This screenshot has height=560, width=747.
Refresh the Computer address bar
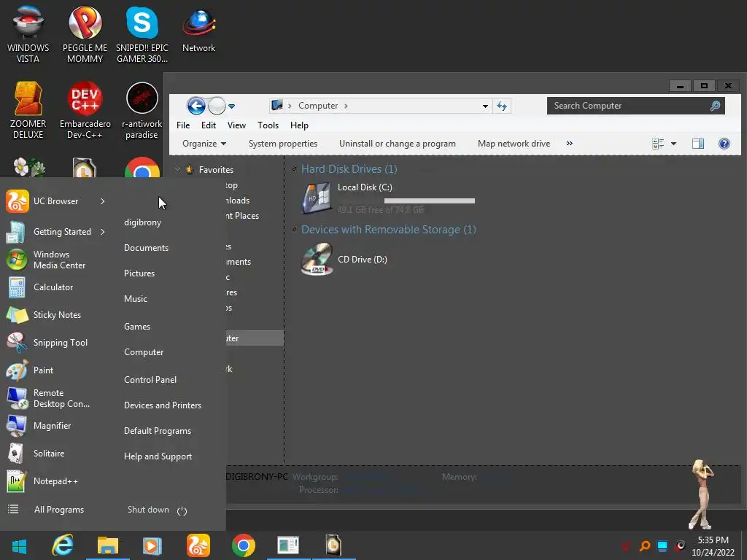click(x=502, y=106)
